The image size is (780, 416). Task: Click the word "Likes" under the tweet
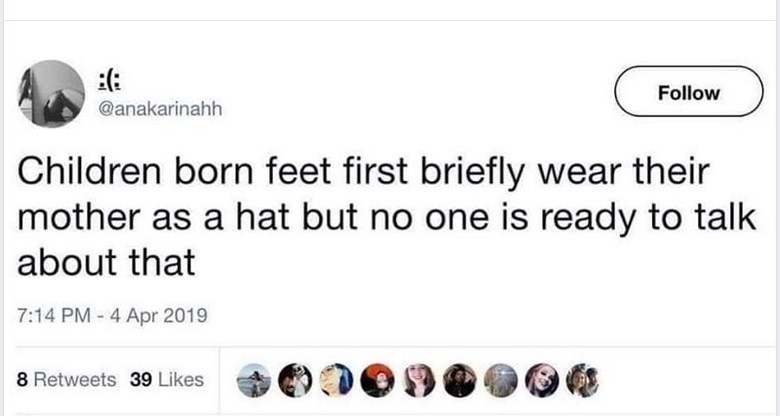181,380
